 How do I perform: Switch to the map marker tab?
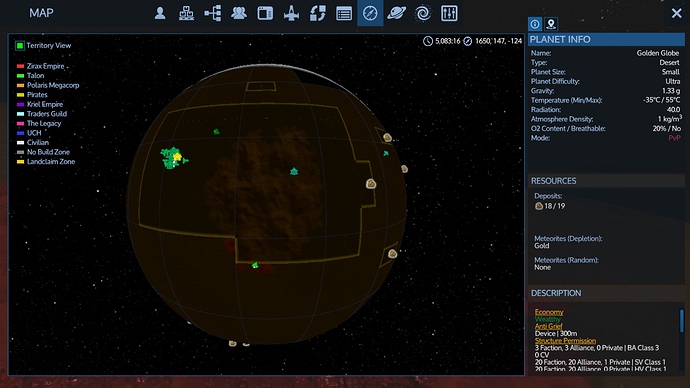(551, 24)
